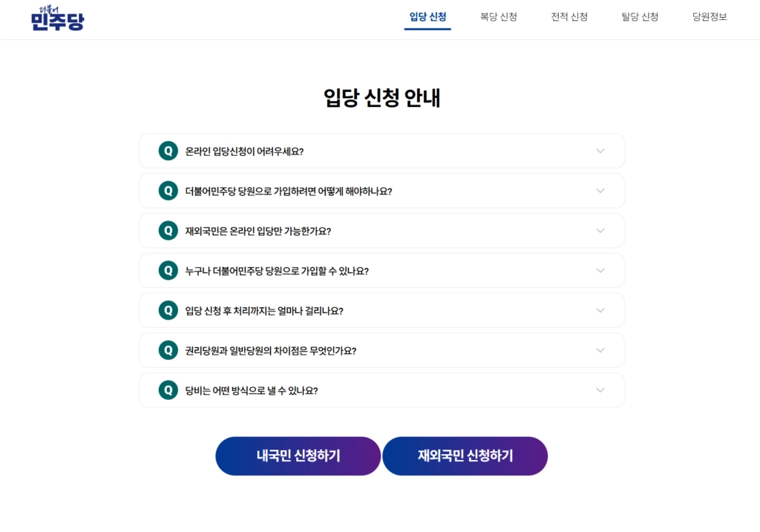Open the 권리당원과 일반당원의 차이점은 무엇인가요? question text
This screenshot has width=760, height=532.
tap(270, 351)
